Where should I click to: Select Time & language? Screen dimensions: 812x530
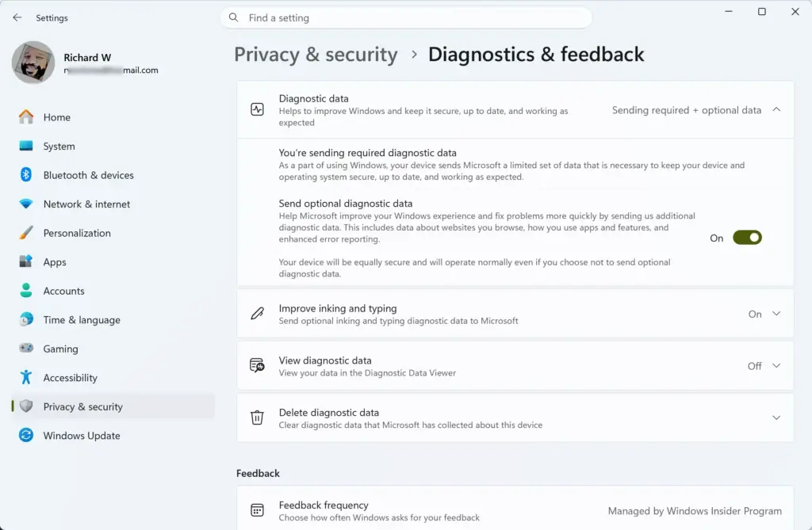click(113, 320)
